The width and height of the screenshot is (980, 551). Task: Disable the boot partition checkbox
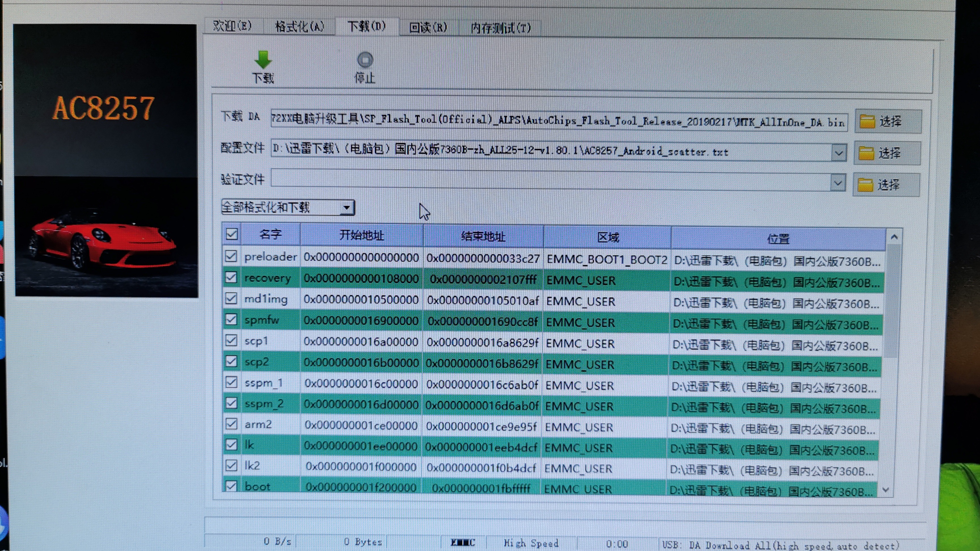pyautogui.click(x=231, y=486)
